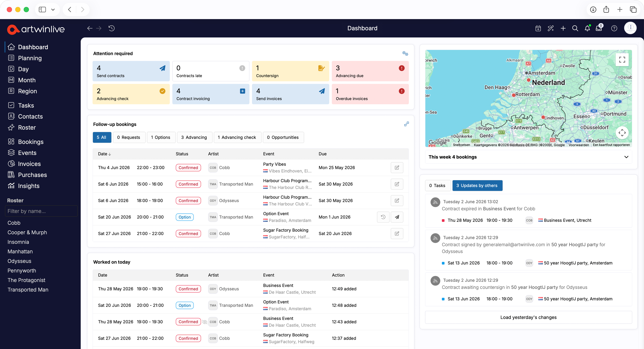The image size is (644, 349).
Task: Select the 1 Options filter tab
Action: coord(161,137)
